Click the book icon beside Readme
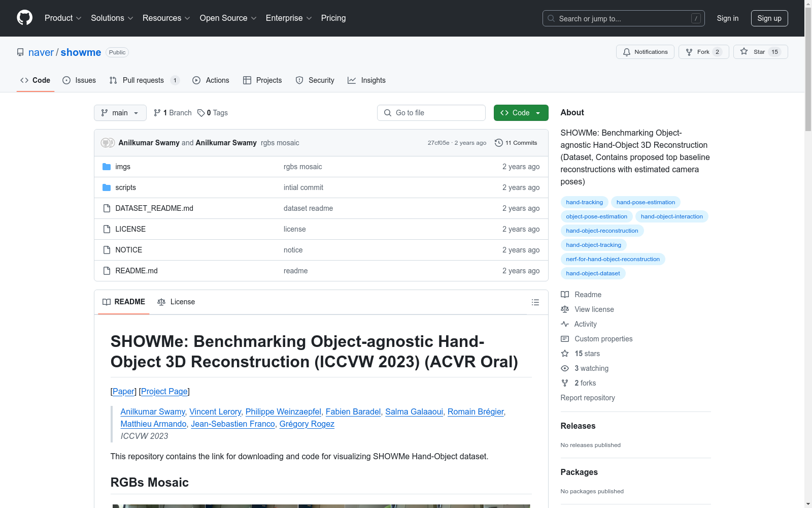The image size is (812, 508). 565,295
